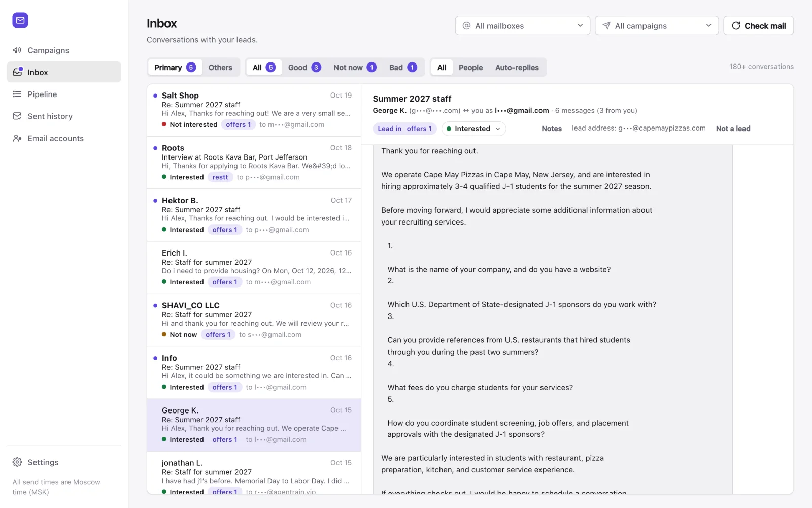
Task: Switch to the Others tab
Action: [220, 68]
